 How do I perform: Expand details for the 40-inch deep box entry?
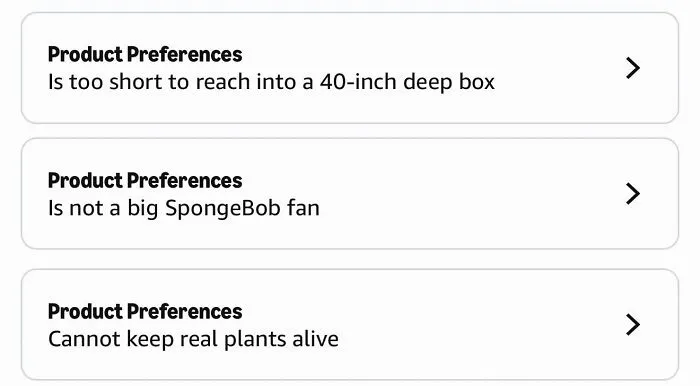pyautogui.click(x=633, y=68)
